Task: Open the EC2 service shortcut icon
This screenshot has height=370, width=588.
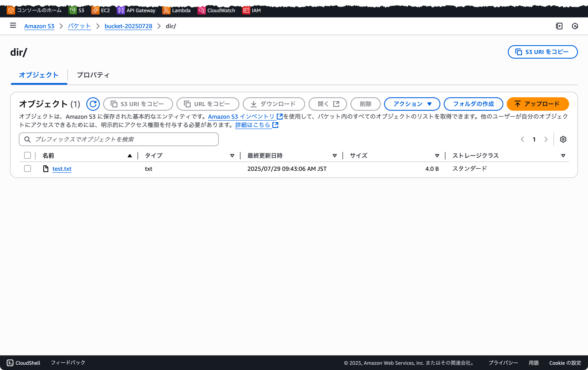Action: (95, 10)
